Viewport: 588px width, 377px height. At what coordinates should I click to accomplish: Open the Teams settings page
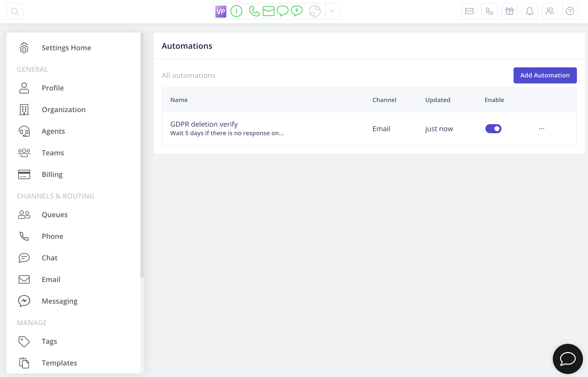pos(53,153)
